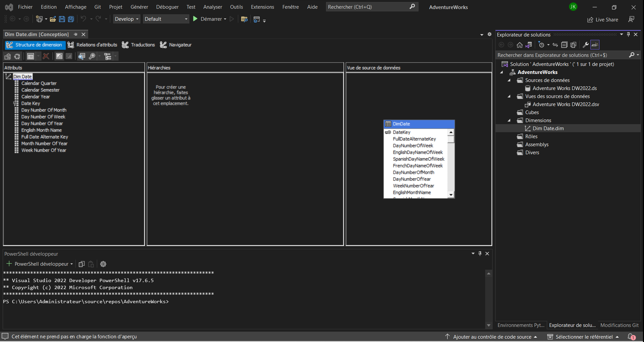Open Solution Explorer window options dropdown
Screen dimensions: 644x342
[x=622, y=34]
